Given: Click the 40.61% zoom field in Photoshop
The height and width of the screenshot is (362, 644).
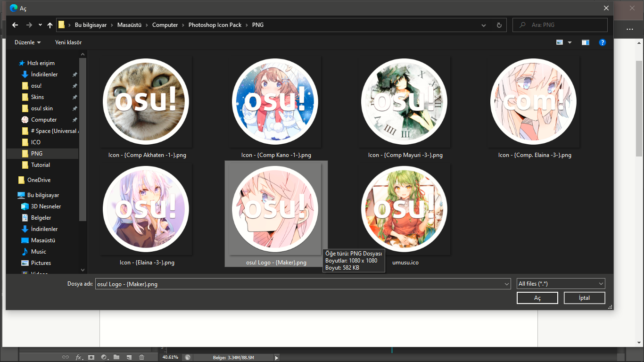Looking at the screenshot, I should (171, 357).
